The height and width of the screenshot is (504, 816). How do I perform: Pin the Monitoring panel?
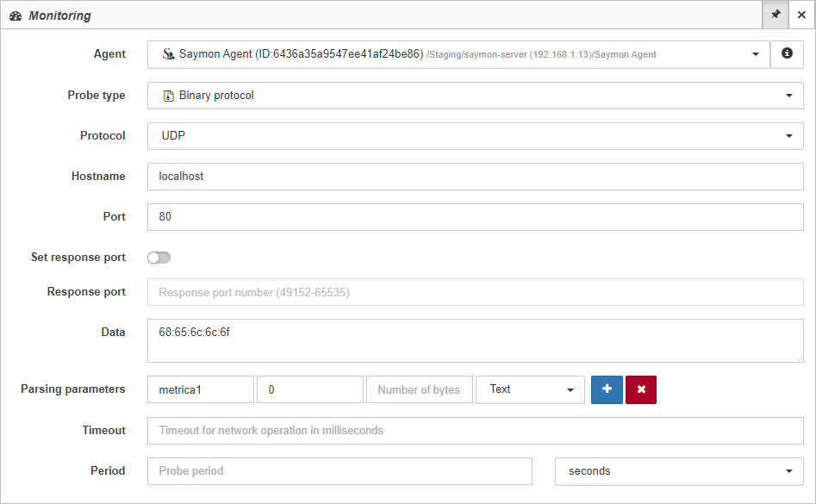[776, 15]
